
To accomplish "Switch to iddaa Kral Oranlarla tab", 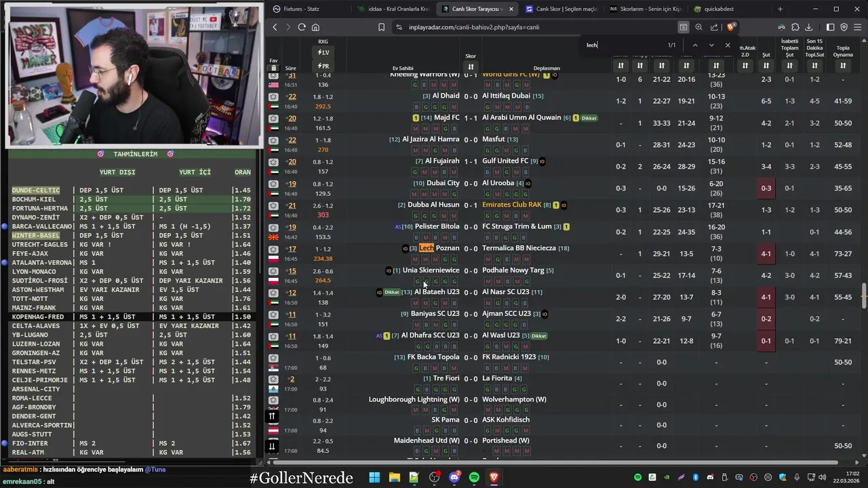I will 393,9.
